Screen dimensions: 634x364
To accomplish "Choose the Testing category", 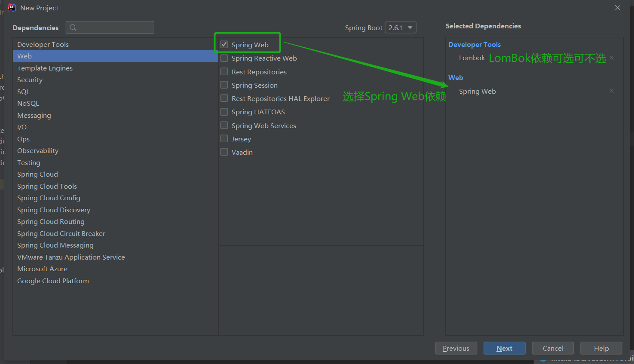I will (116, 162).
